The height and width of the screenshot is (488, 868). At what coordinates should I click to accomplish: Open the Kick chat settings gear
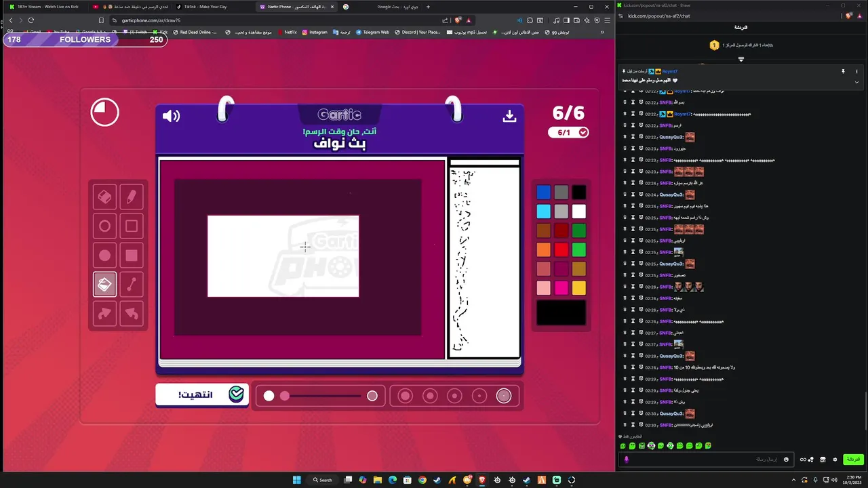pyautogui.click(x=835, y=460)
